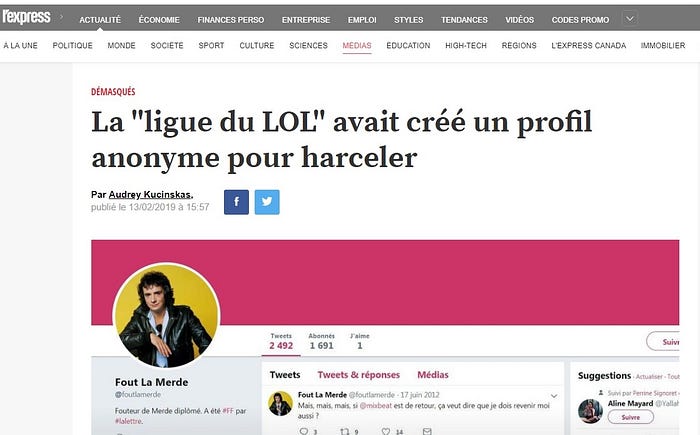Open the DÉMASQUÉS category label
This screenshot has width=700, height=435.
[113, 92]
